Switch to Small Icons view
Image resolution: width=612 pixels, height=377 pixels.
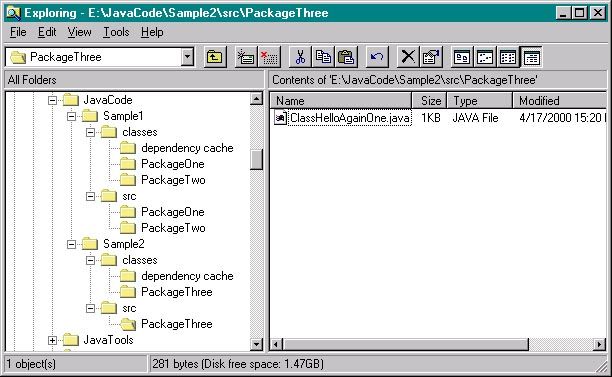click(x=485, y=57)
